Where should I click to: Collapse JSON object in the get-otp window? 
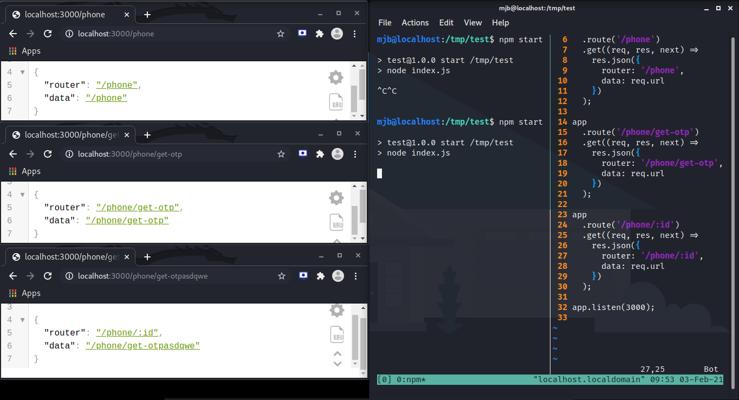[x=23, y=195]
